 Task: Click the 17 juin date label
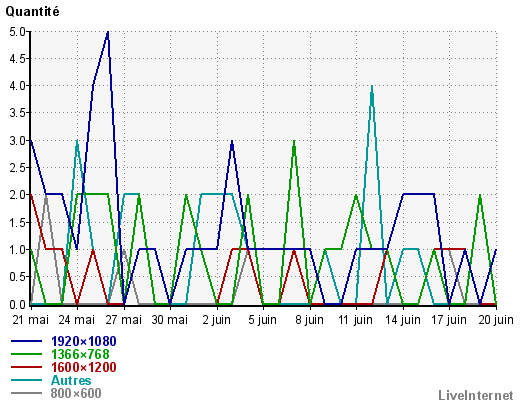pyautogui.click(x=449, y=320)
